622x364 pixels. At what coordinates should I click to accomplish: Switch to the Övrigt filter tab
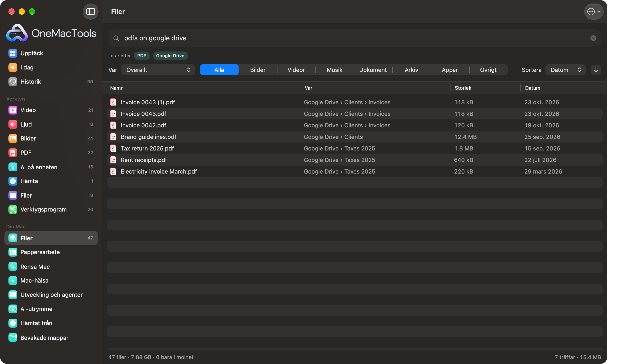488,70
